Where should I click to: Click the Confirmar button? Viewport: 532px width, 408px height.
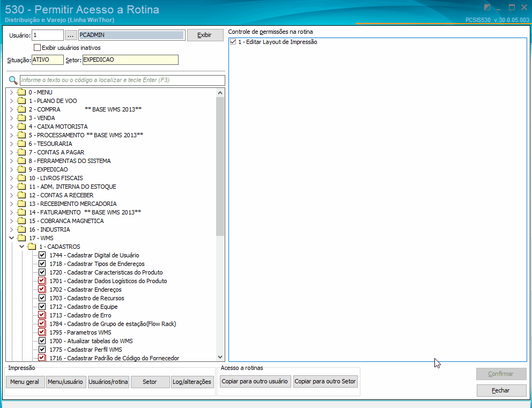[501, 374]
